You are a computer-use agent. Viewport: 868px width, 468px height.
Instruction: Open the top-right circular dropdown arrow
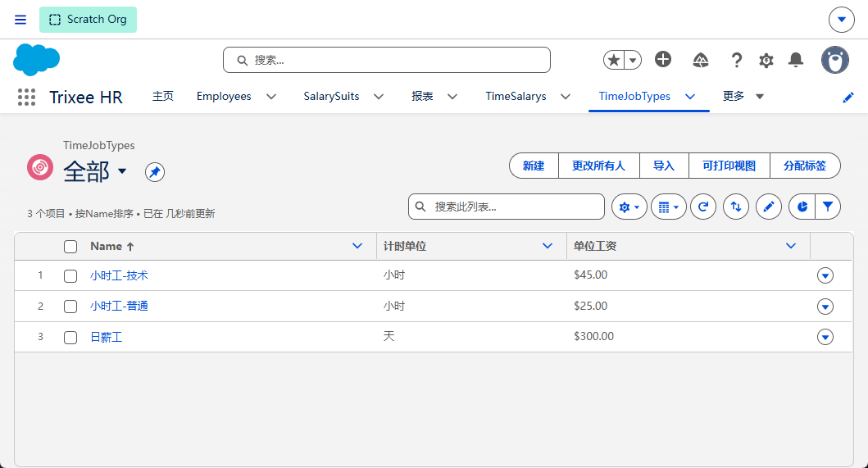tap(842, 20)
